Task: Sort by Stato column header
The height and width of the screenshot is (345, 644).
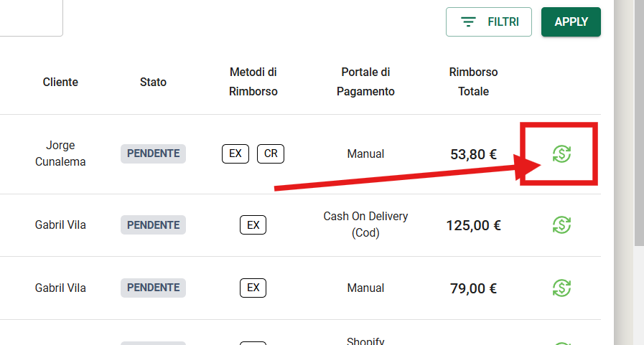Action: click(153, 82)
